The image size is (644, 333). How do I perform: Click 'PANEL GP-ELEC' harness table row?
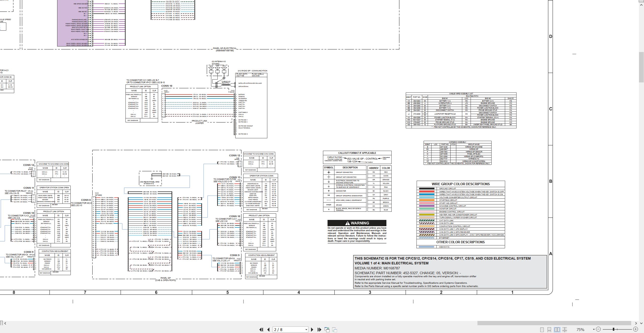(474, 154)
